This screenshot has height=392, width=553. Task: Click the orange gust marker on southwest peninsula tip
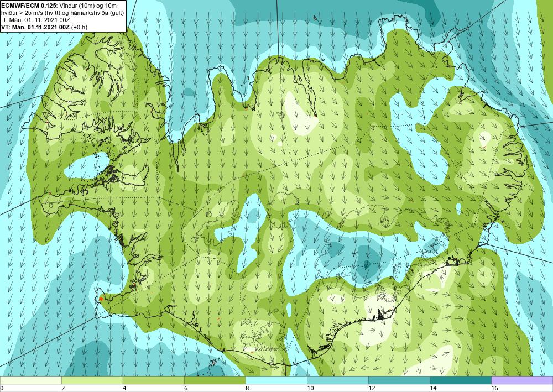(101, 299)
